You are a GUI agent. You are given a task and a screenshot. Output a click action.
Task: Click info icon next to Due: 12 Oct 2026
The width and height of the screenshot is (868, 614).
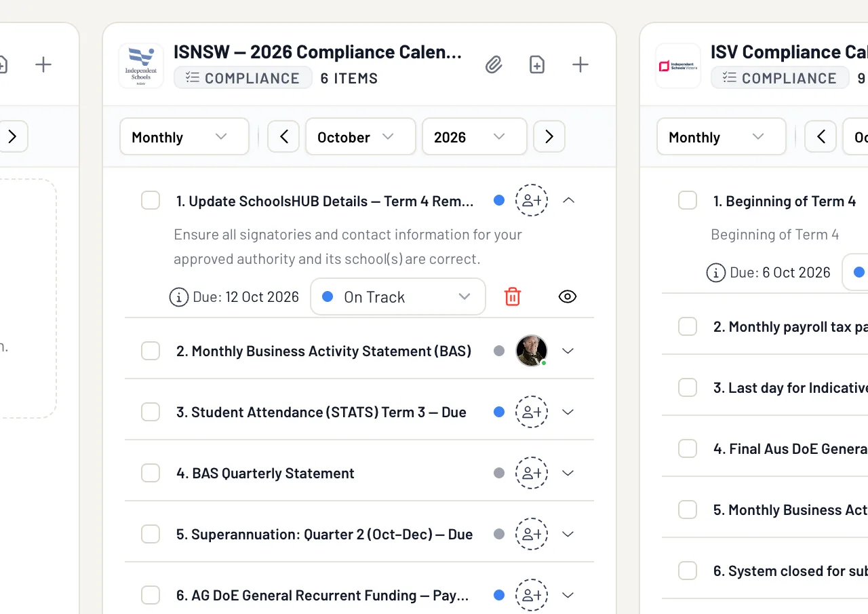pyautogui.click(x=178, y=297)
